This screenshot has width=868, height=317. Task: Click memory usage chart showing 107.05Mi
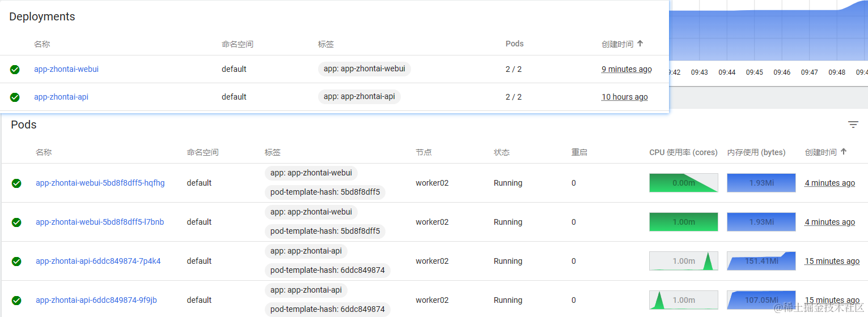click(761, 300)
